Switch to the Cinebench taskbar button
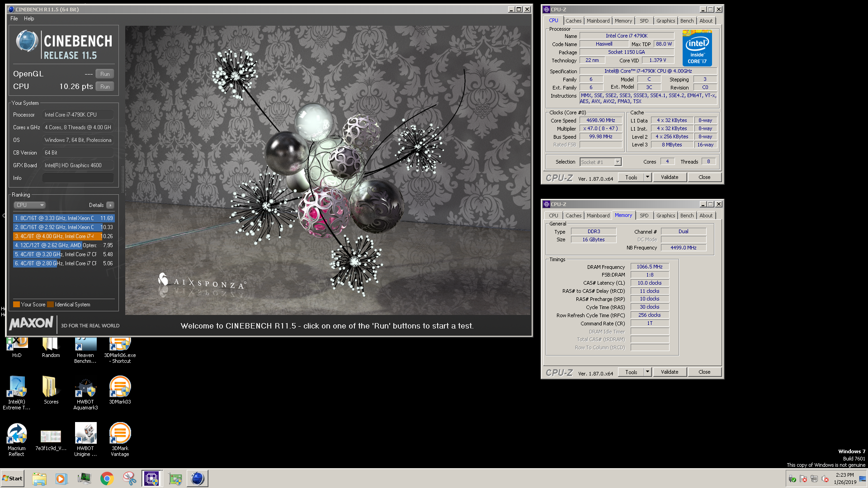 198,479
